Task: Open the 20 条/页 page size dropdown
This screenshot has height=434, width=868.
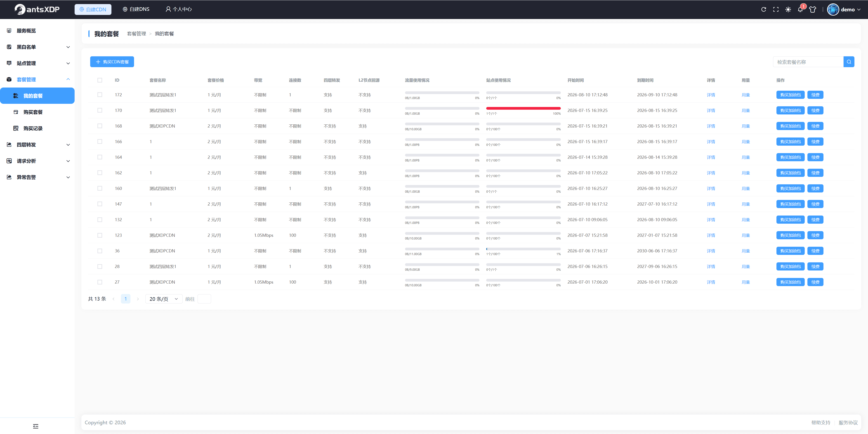Action: [163, 299]
